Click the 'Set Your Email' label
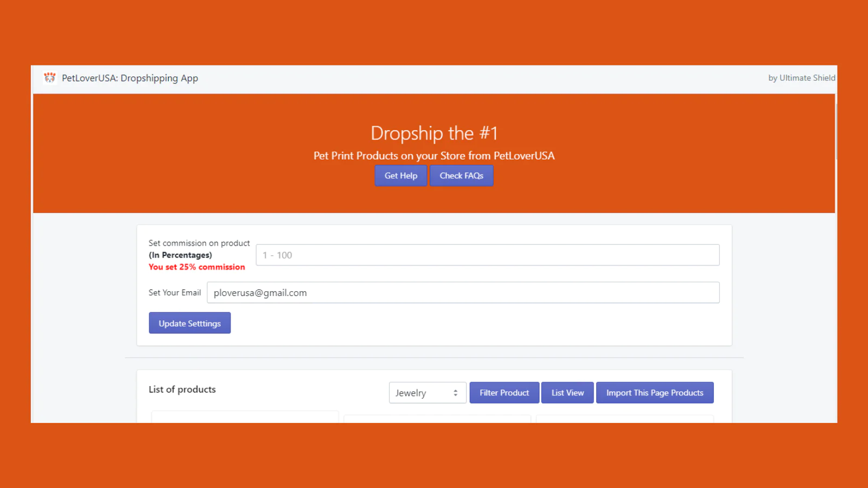This screenshot has height=488, width=868. point(175,293)
